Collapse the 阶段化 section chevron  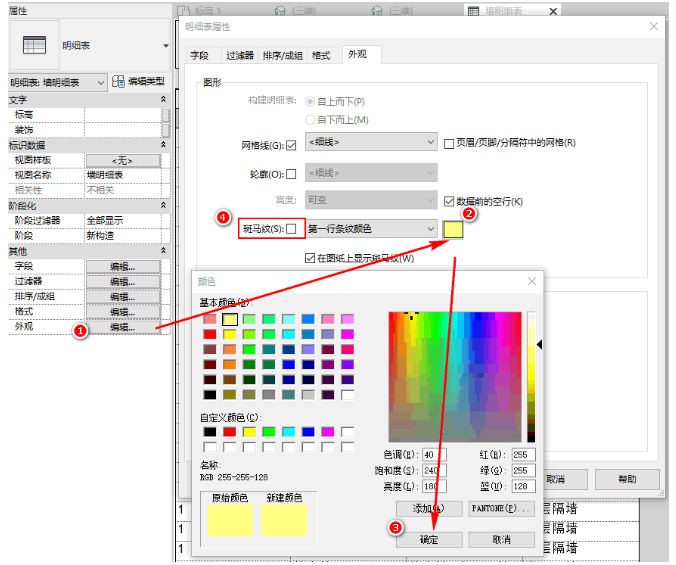click(x=163, y=205)
